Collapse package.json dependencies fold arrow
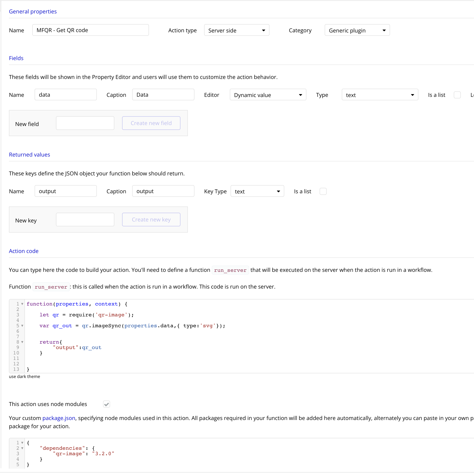 [x=22, y=448]
